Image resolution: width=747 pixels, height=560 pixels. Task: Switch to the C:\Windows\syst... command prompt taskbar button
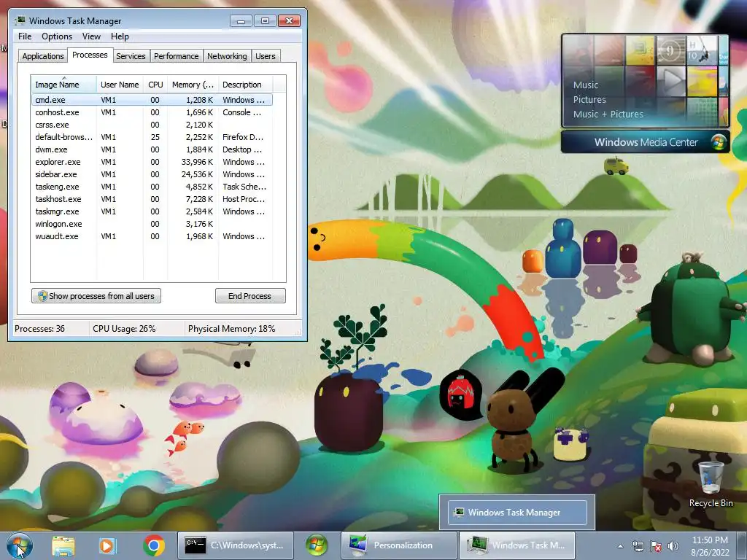pos(235,545)
